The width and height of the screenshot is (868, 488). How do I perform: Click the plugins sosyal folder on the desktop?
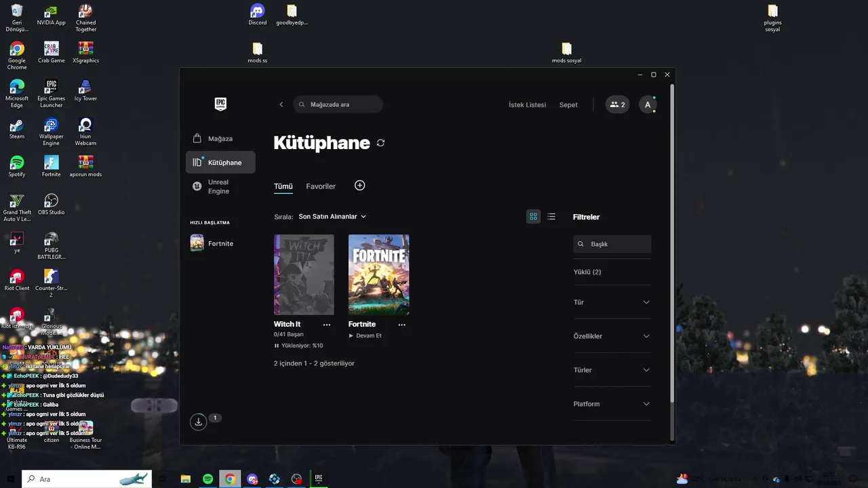[x=772, y=18]
